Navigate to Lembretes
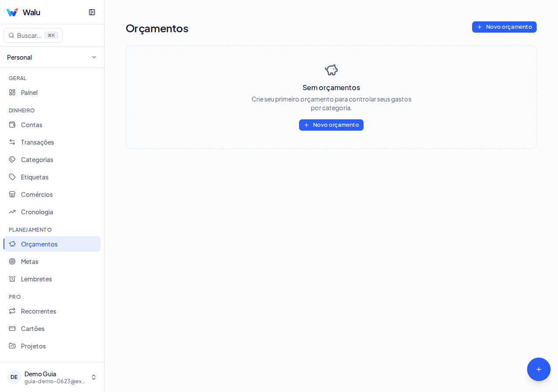This screenshot has height=392, width=558. tap(52, 279)
